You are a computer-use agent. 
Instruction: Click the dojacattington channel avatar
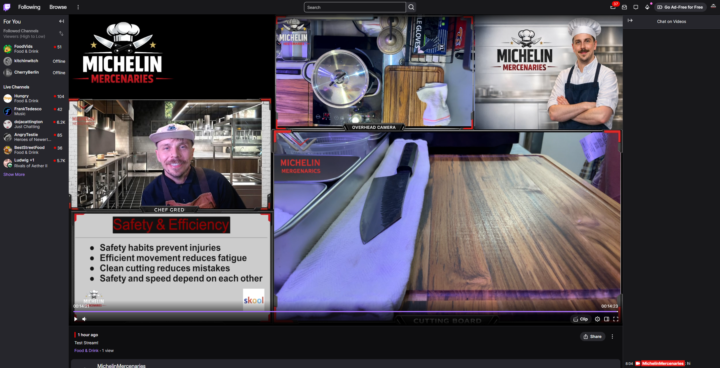point(7,124)
